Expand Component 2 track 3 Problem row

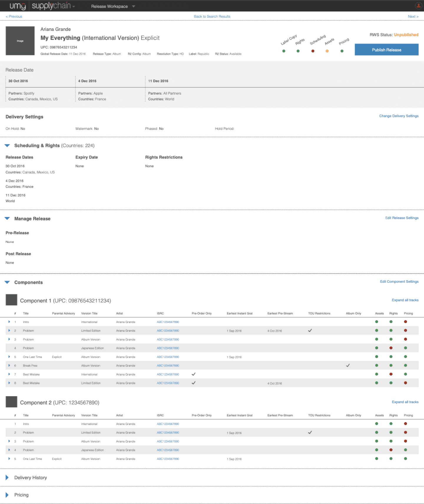tap(9, 441)
